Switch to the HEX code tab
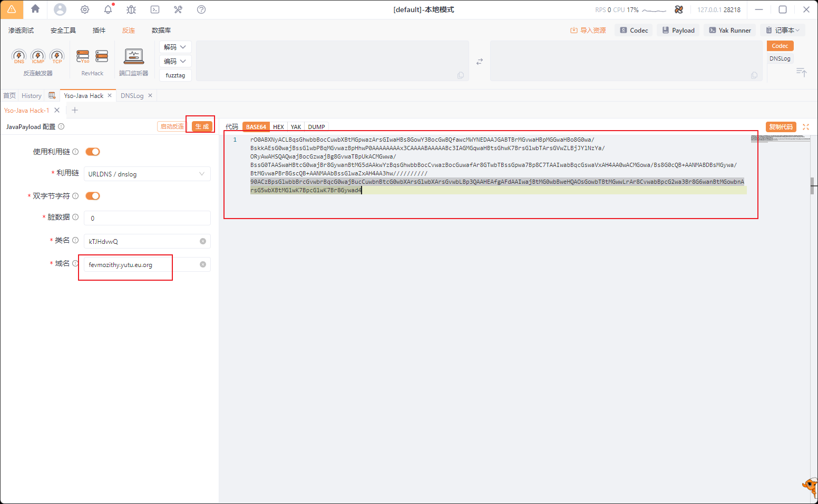Image resolution: width=818 pixels, height=504 pixels. [x=278, y=127]
